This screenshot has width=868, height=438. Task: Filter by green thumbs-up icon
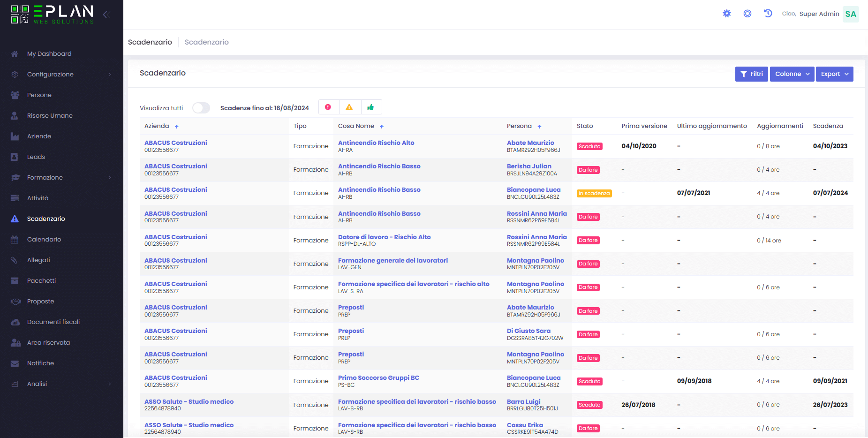(371, 107)
